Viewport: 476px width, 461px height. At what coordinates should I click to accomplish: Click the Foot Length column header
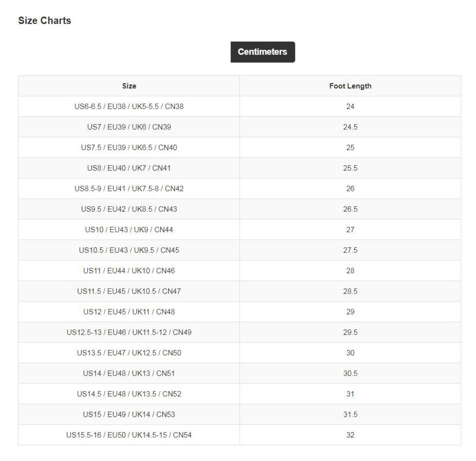point(350,86)
